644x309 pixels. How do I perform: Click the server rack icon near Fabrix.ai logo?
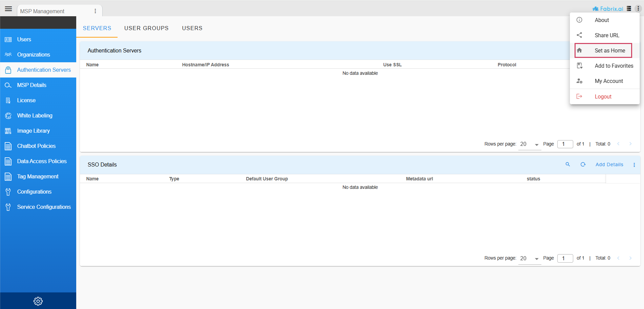coord(629,8)
